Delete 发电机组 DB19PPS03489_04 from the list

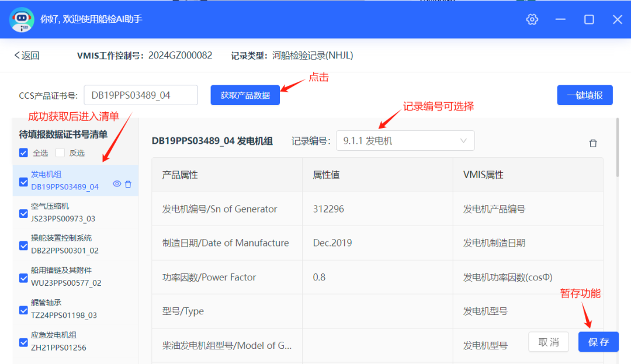[128, 184]
